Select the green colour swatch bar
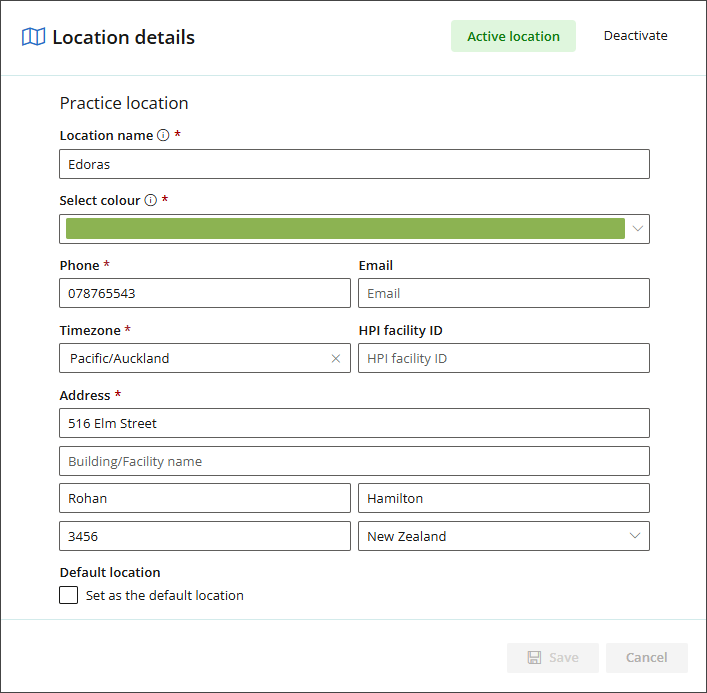 [345, 229]
